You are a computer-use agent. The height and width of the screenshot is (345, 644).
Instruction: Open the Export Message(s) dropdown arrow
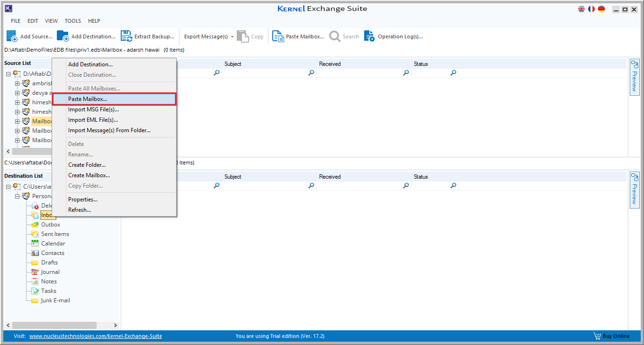[x=232, y=36]
